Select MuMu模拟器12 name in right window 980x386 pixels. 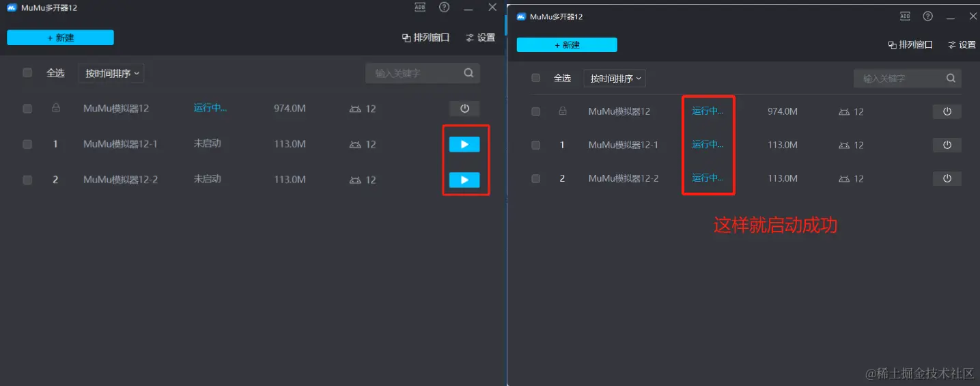[x=619, y=111]
